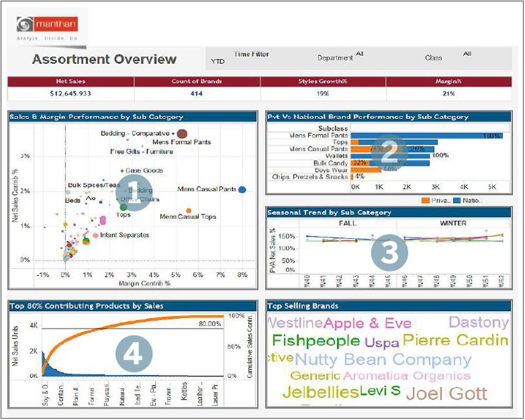Click the Nutty Bean Company brand
Image resolution: width=525 pixels, height=420 pixels.
click(x=383, y=359)
